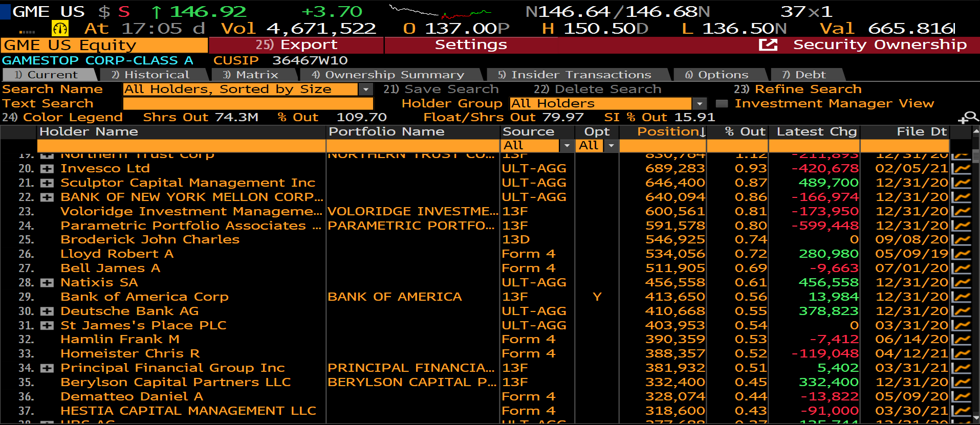The height and width of the screenshot is (425, 980).
Task: Open the Opt filter dropdown
Action: click(611, 146)
